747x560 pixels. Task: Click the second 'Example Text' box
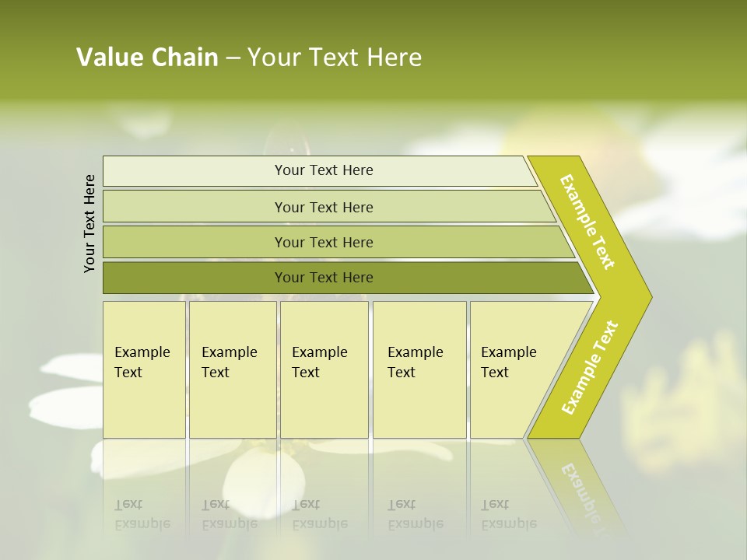[x=233, y=369]
